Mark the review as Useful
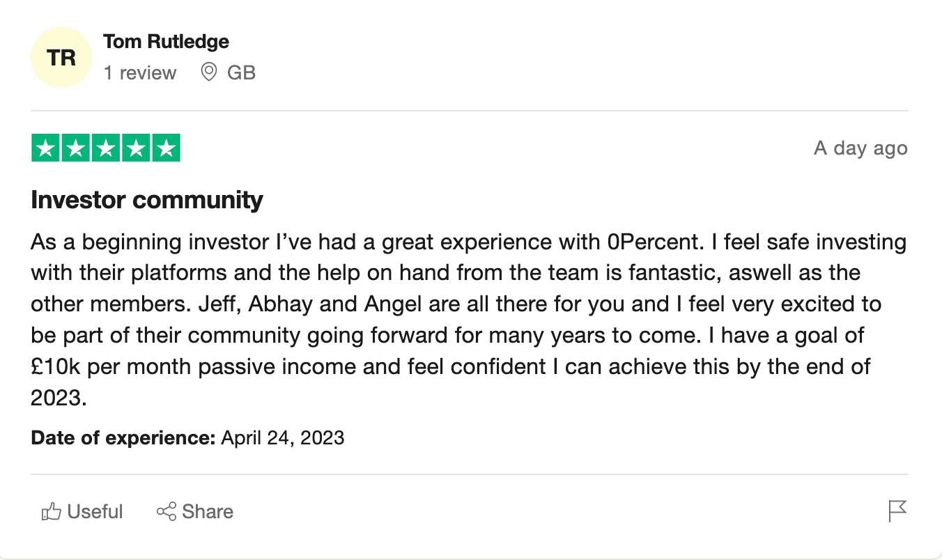The height and width of the screenshot is (560, 942). (82, 512)
